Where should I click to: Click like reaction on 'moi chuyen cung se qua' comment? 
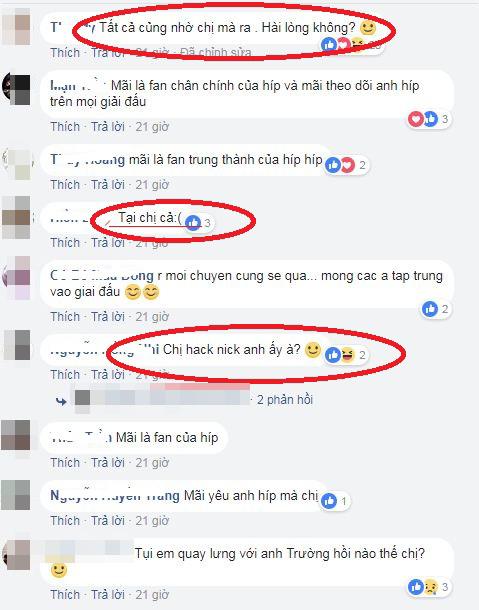(430, 309)
